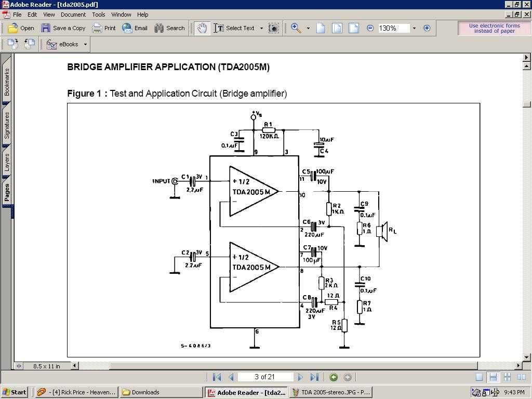This screenshot has width=532, height=399.
Task: Open the File menu
Action: (17, 15)
